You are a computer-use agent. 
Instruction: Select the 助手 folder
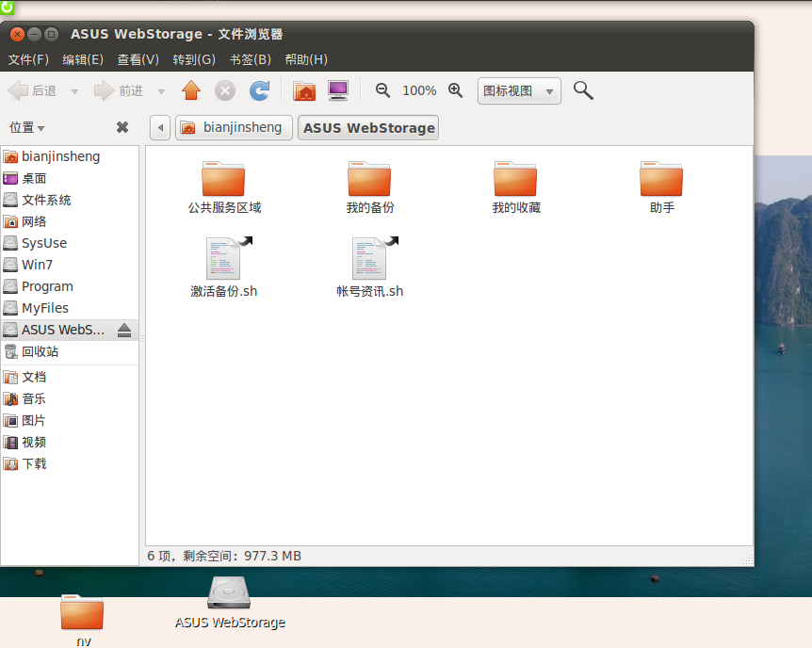click(662, 187)
